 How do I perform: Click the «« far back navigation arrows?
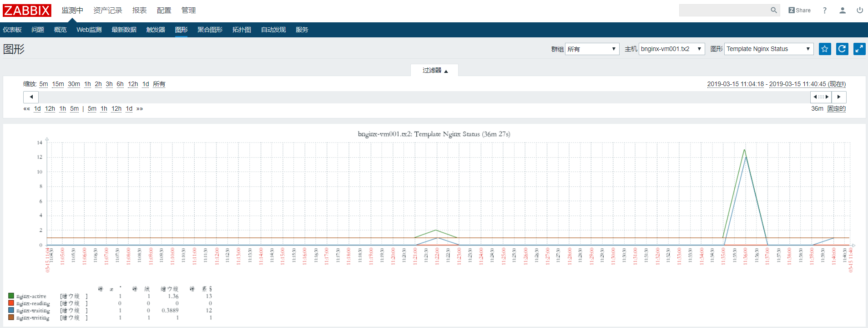click(x=26, y=108)
